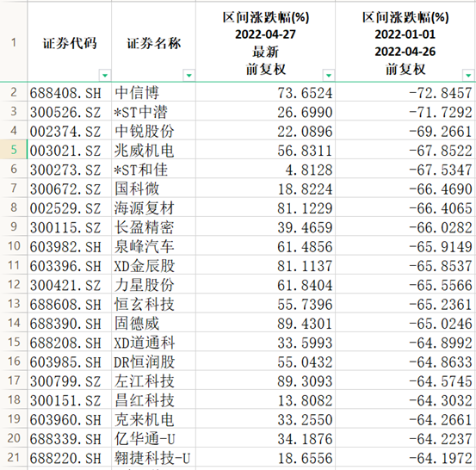The image size is (476, 470).
Task: Select cell with value 89.3093
Action: 266,380
